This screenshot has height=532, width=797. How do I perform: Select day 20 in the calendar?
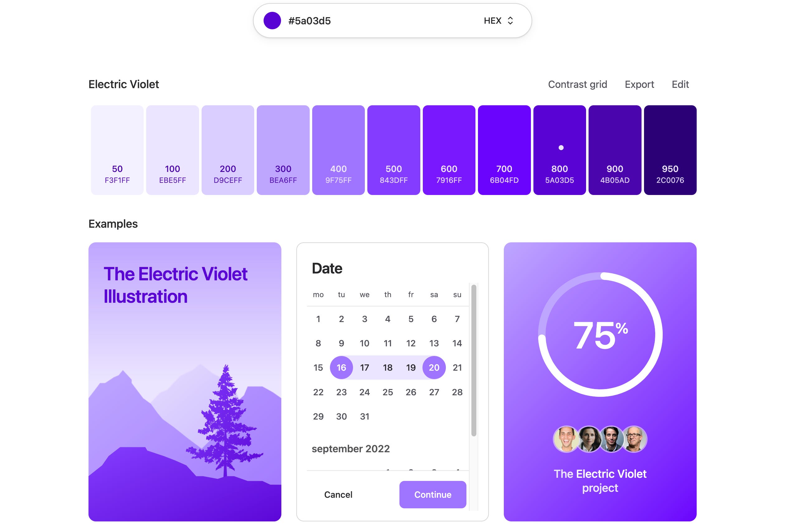(434, 368)
